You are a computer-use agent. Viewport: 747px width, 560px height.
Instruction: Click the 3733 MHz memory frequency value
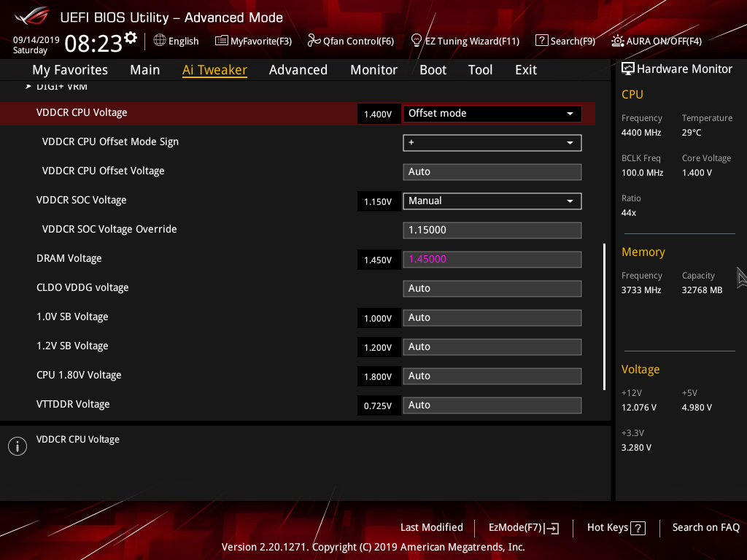tap(641, 290)
